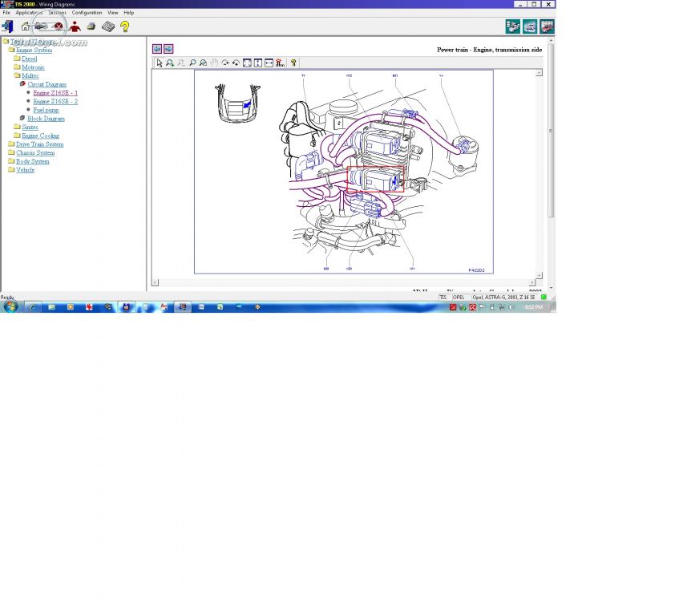This screenshot has height=616, width=679.
Task: Fit diagram to window width
Action: [x=269, y=63]
